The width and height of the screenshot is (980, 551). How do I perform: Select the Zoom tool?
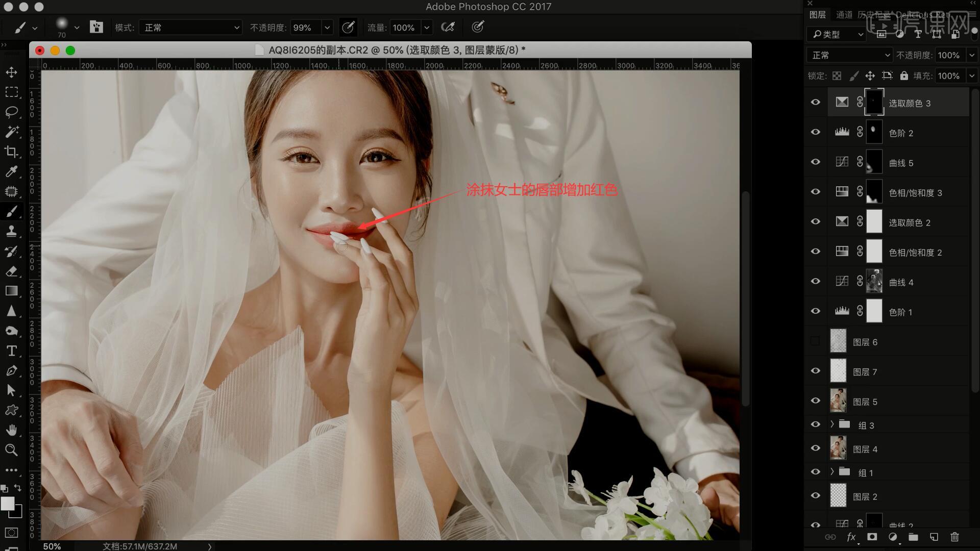[x=11, y=450]
